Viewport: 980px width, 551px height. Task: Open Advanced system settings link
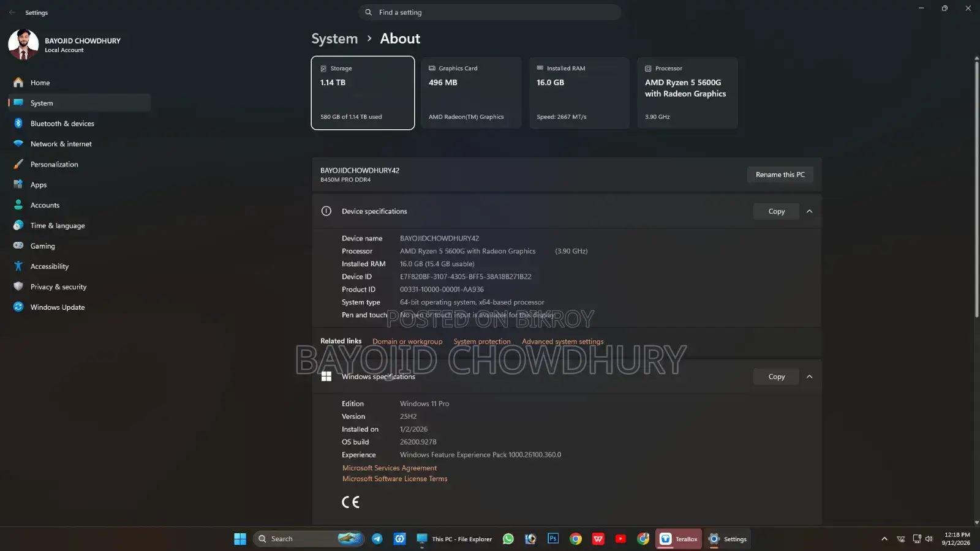[562, 342]
